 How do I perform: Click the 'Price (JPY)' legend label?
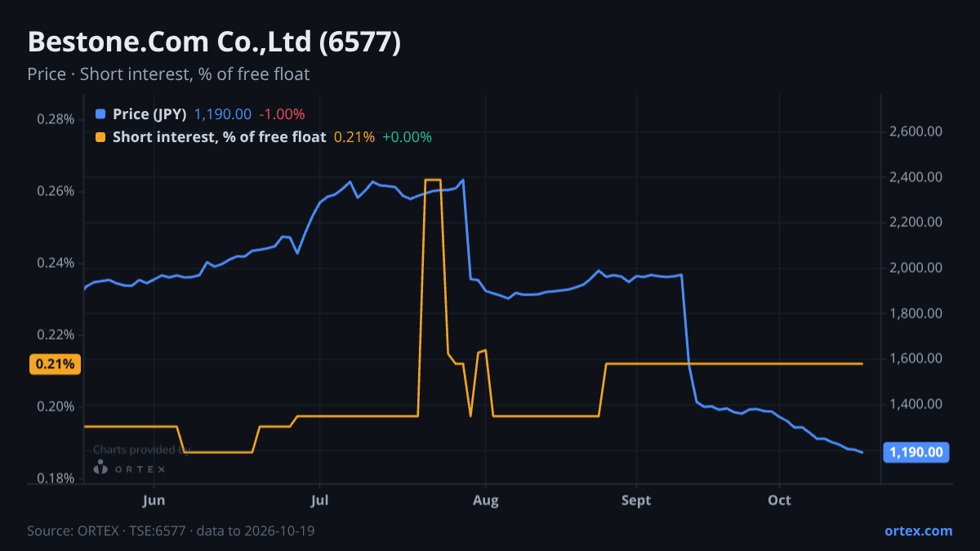point(150,114)
